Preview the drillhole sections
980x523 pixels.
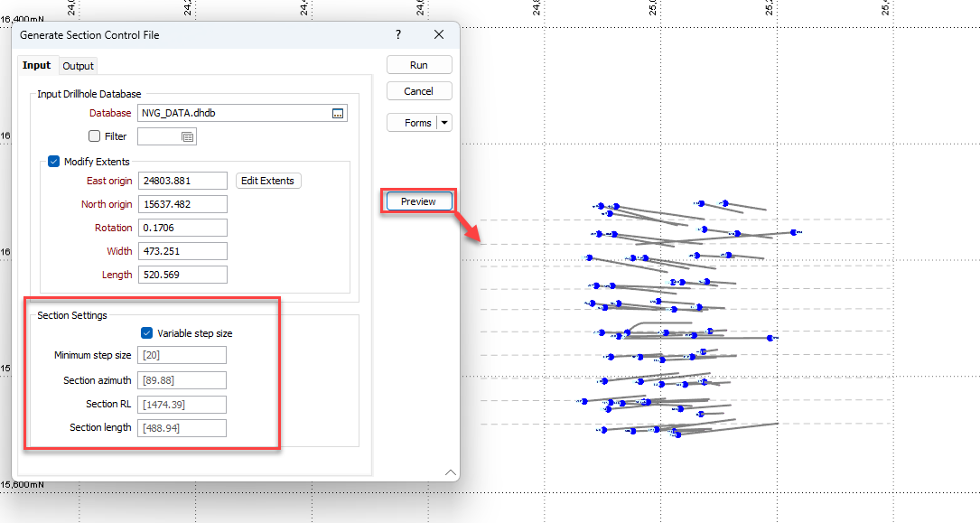coord(417,201)
